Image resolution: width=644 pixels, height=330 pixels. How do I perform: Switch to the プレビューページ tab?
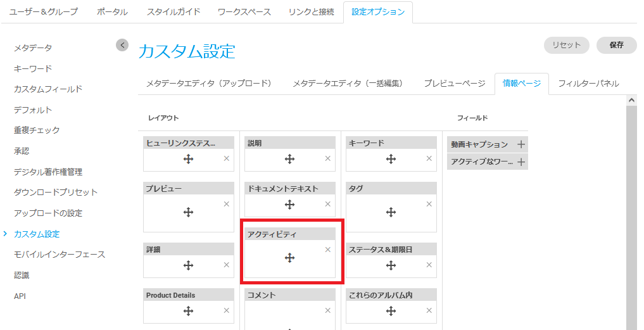(x=454, y=83)
